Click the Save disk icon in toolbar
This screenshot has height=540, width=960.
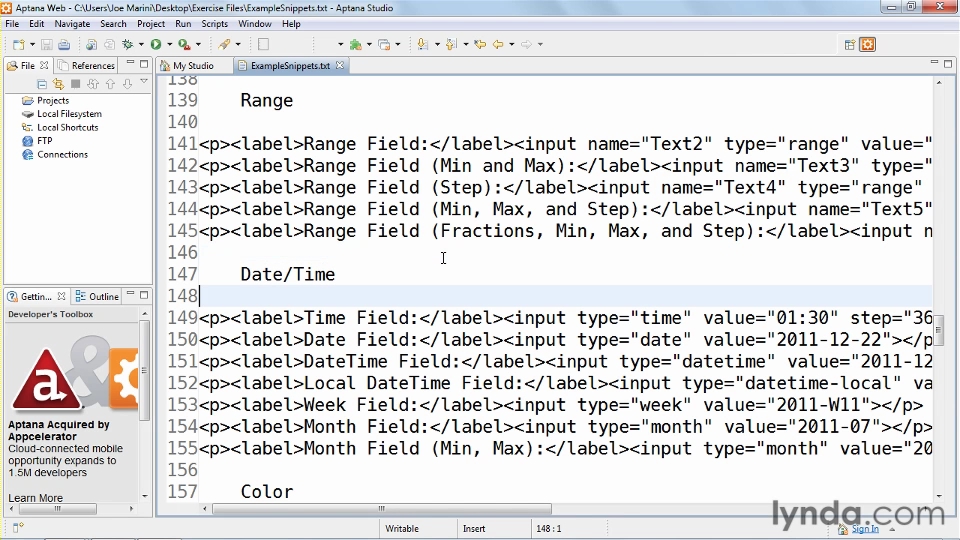coord(47,44)
